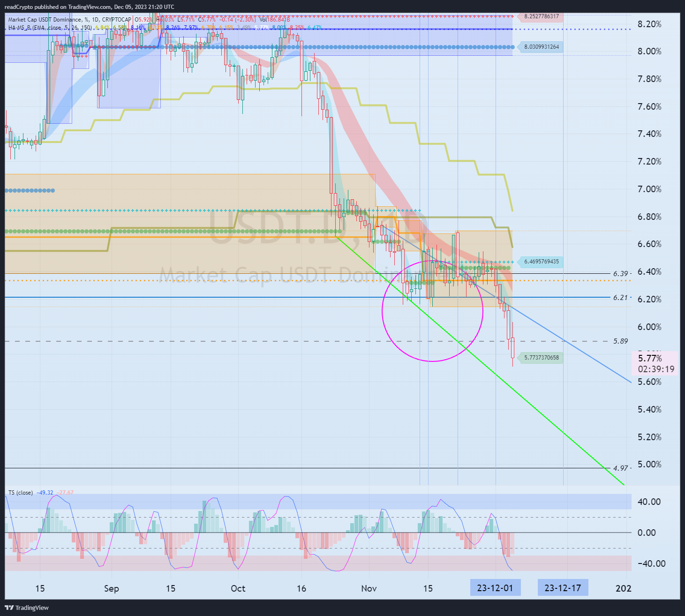Click the Vol 186.841B legend value
Screen dimensions: 685x616
point(274,20)
